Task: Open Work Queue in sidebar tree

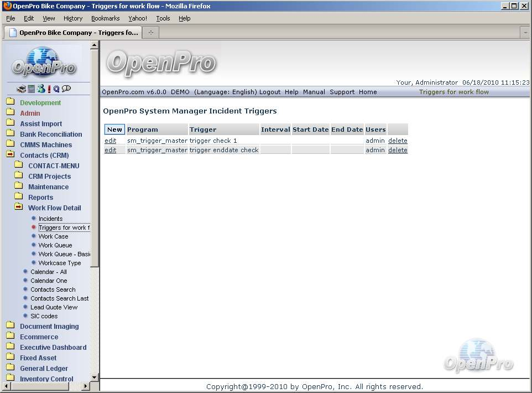Action: 55,245
